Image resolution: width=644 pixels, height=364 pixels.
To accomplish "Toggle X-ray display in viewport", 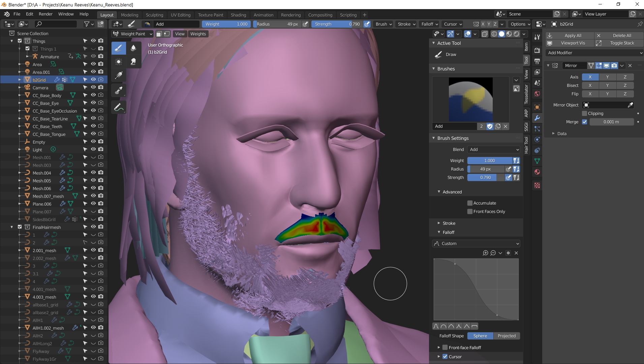I will pos(485,34).
